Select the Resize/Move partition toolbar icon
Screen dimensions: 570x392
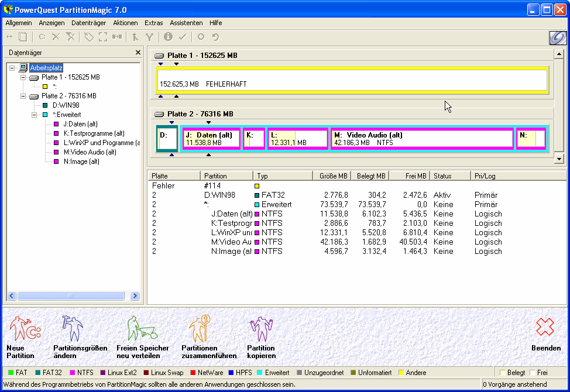point(9,37)
